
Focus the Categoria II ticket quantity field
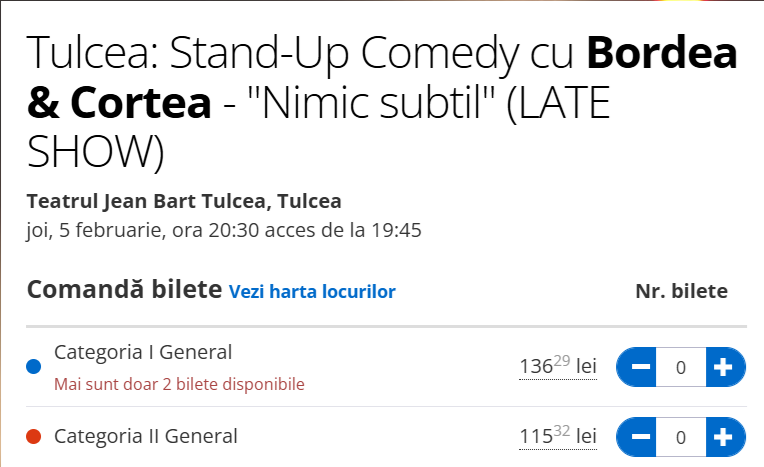point(681,437)
